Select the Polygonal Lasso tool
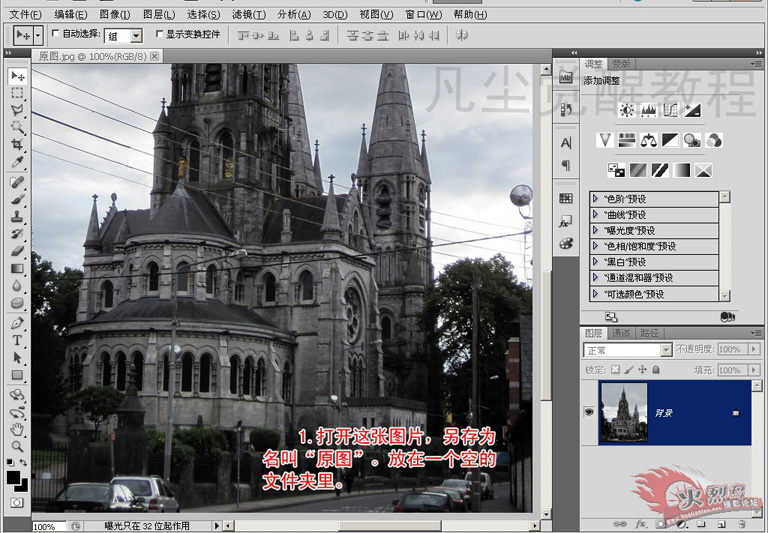Viewport: 768px width, 533px height. (18, 110)
